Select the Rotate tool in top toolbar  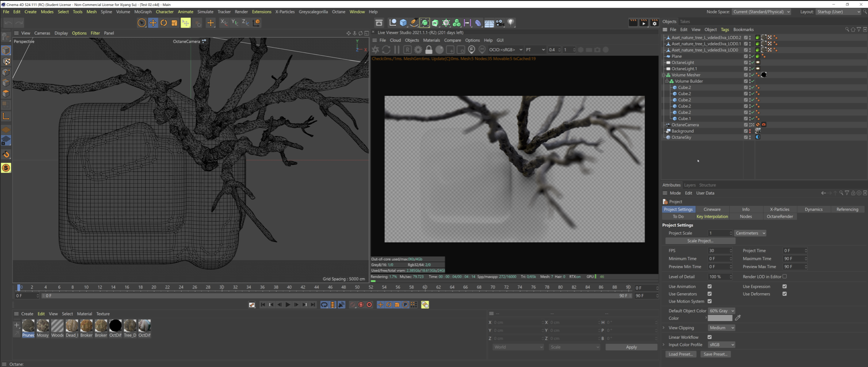[x=164, y=22]
